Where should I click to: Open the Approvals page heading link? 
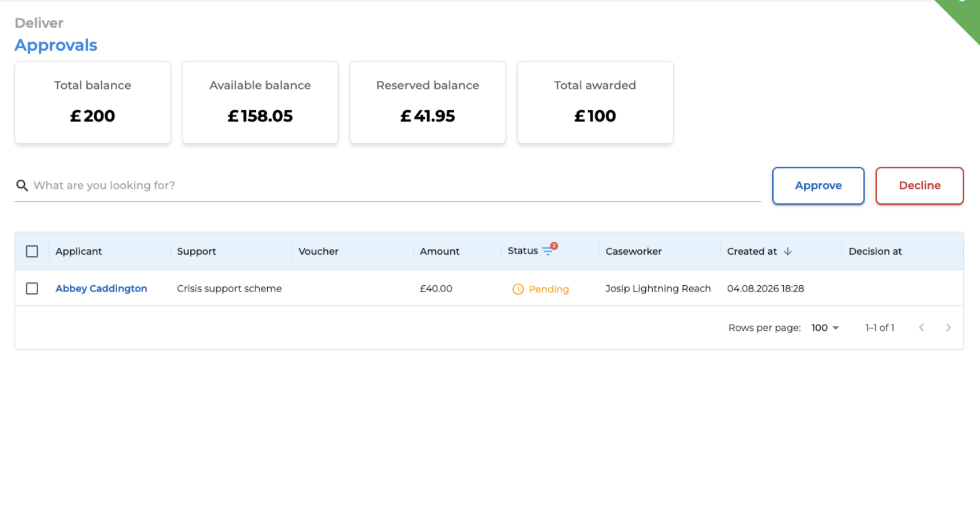pyautogui.click(x=56, y=45)
